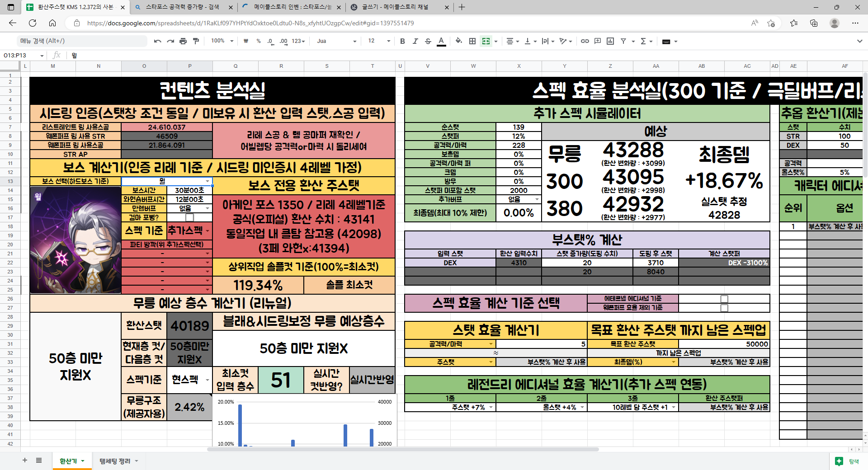Screen dimensions: 868x470
Task: Apply strikethrough formatting
Action: coord(428,41)
